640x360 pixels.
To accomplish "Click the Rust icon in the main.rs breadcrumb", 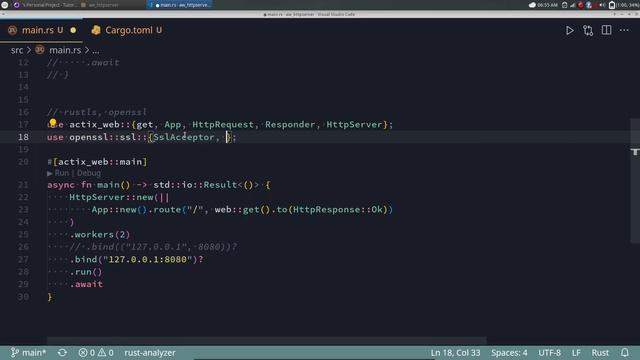I will 40,50.
